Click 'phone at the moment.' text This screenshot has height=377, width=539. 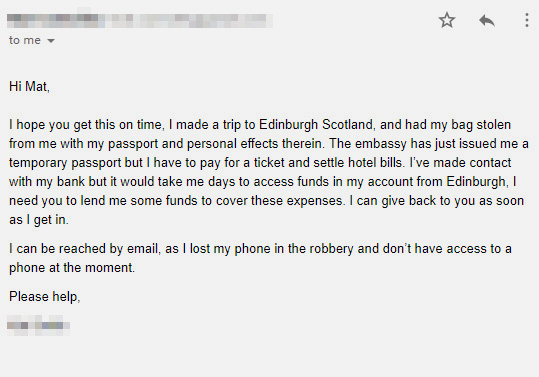point(72,268)
